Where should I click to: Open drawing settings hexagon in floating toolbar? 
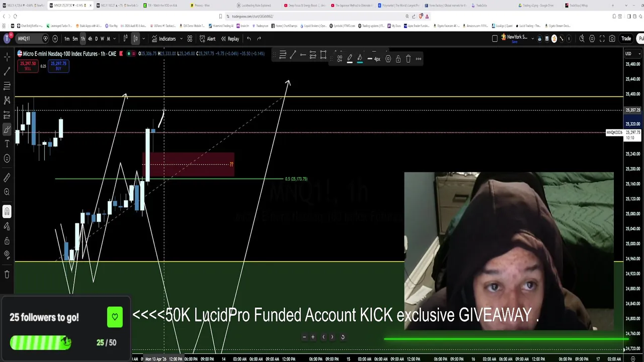[388, 59]
